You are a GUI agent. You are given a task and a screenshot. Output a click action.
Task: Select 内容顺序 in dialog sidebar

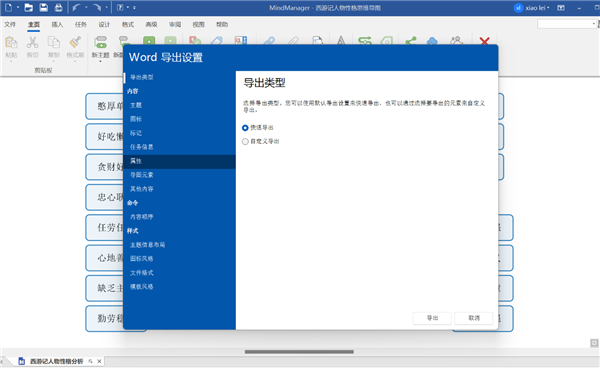(x=179, y=217)
